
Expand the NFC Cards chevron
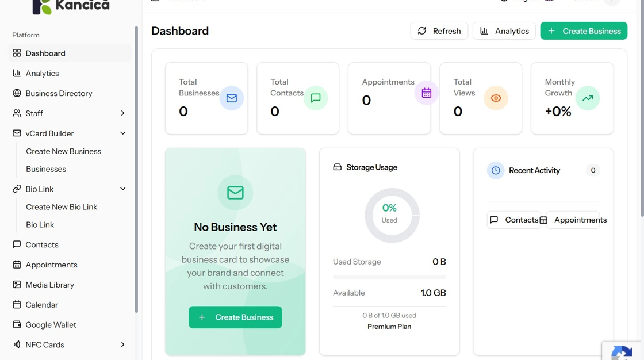[x=122, y=344]
